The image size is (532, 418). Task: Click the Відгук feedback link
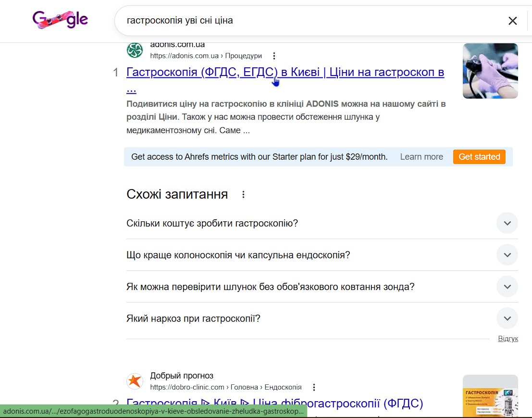point(508,339)
